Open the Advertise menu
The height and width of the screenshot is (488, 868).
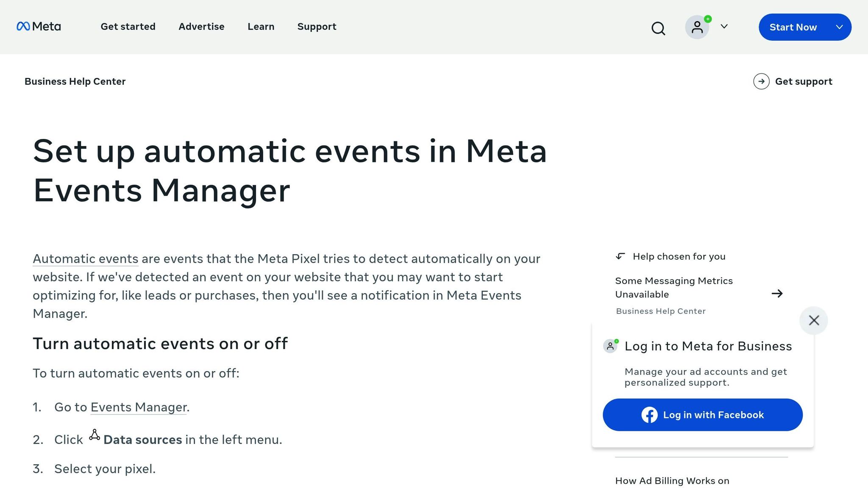pyautogui.click(x=201, y=27)
